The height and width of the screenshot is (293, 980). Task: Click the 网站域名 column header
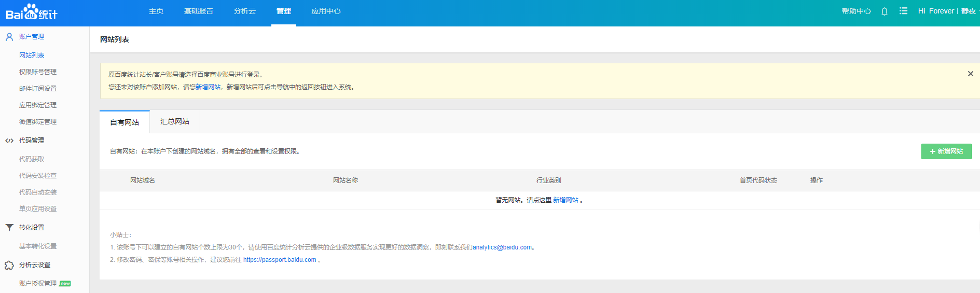coord(143,180)
